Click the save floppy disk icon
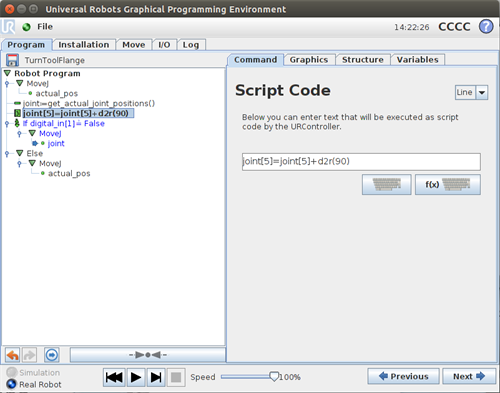 point(12,60)
